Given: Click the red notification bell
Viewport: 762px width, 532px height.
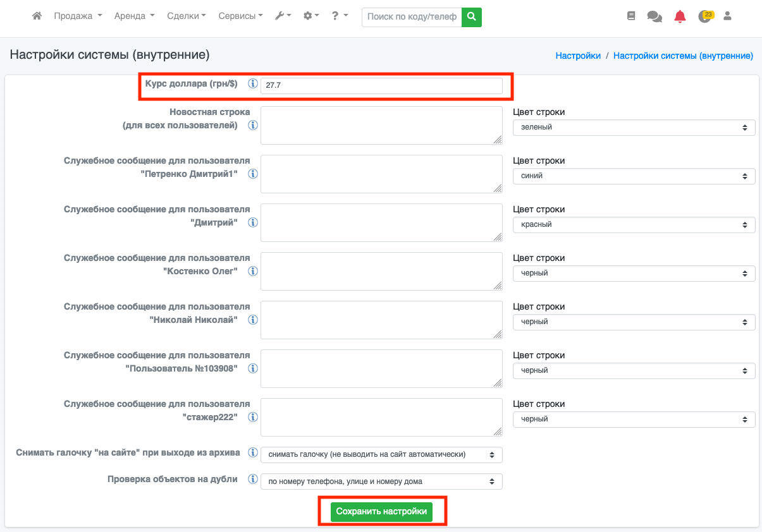Looking at the screenshot, I should point(680,17).
